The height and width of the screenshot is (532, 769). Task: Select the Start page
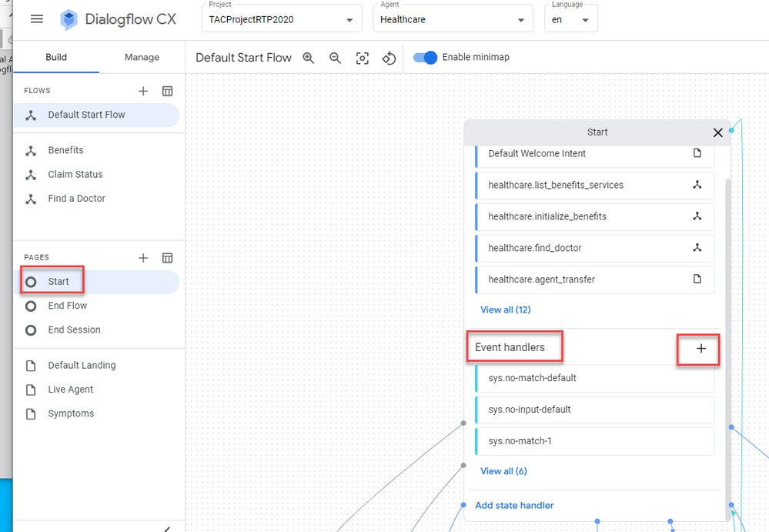[x=97, y=282]
